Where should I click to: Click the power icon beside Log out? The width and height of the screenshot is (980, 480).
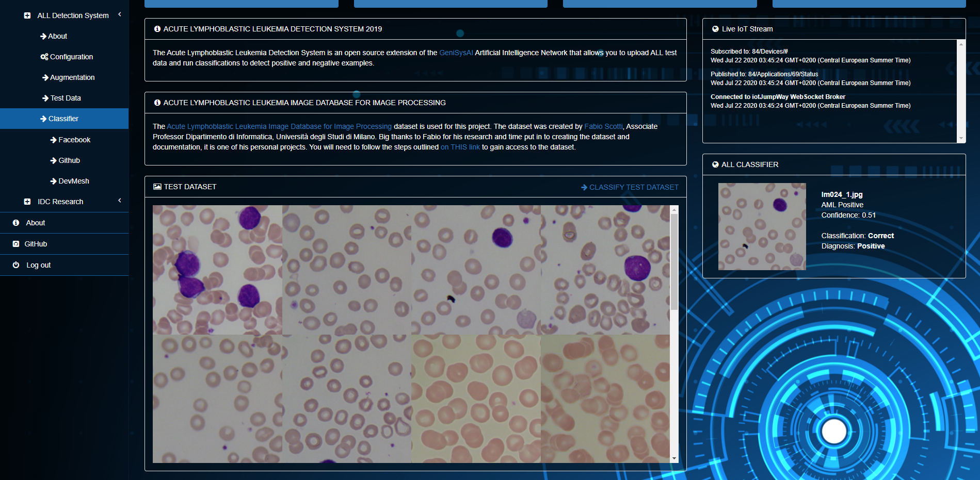(16, 264)
